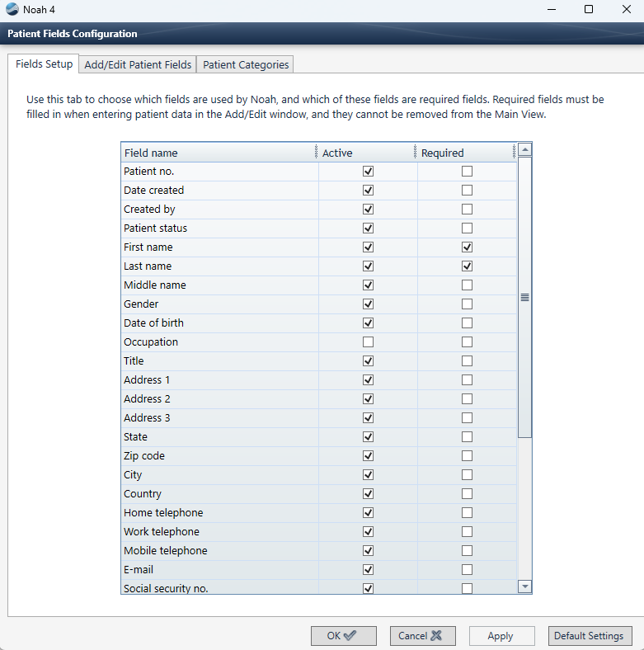Select the Occupation row label
Image resolution: width=644 pixels, height=650 pixels.
coord(151,342)
